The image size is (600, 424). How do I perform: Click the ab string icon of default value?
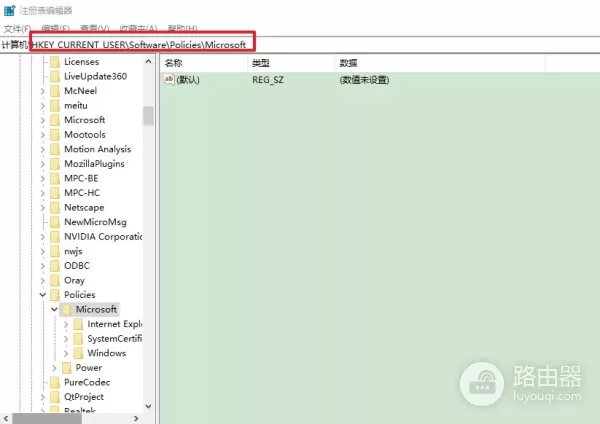[x=169, y=79]
